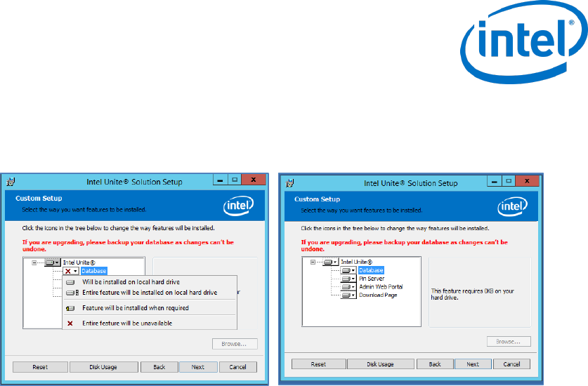
Task: Click Custom Setup heading in left window
Action: click(39, 198)
